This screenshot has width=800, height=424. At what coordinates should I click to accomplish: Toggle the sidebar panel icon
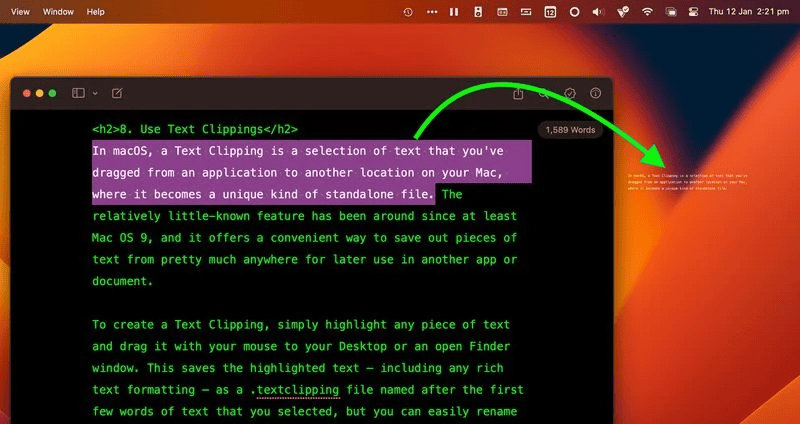point(78,93)
